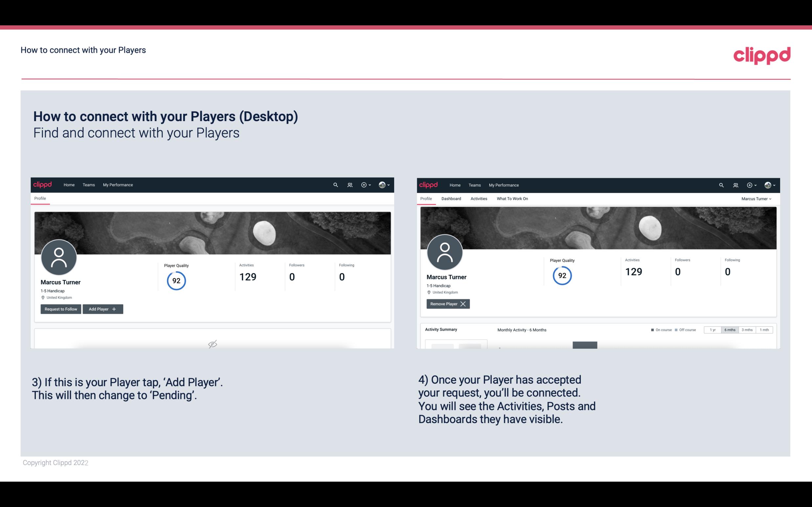Click the Activities tab on right panel
The image size is (812, 507).
tap(479, 199)
